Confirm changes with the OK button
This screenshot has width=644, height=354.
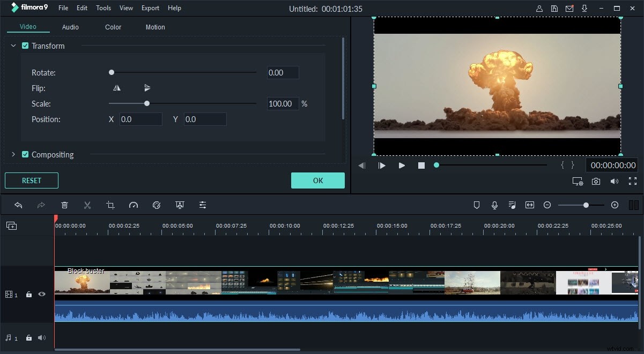[x=317, y=180]
